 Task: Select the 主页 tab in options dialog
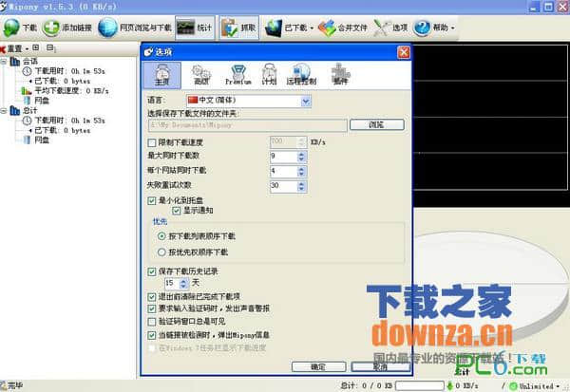point(162,75)
